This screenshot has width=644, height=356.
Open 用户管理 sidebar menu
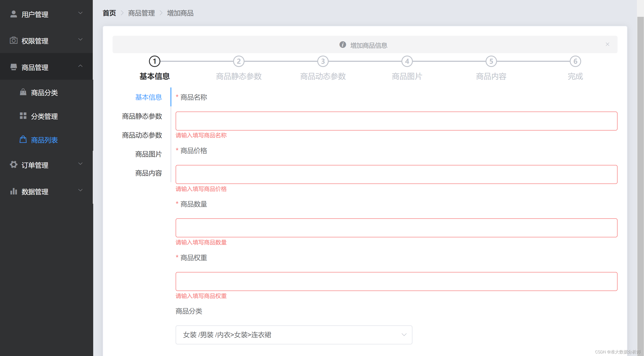46,14
